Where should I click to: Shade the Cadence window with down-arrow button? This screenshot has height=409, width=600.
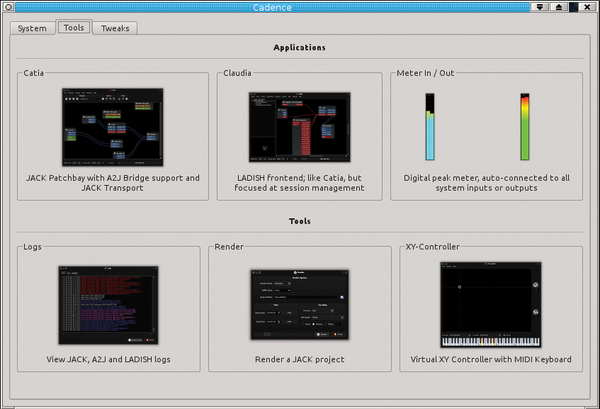[x=540, y=7]
